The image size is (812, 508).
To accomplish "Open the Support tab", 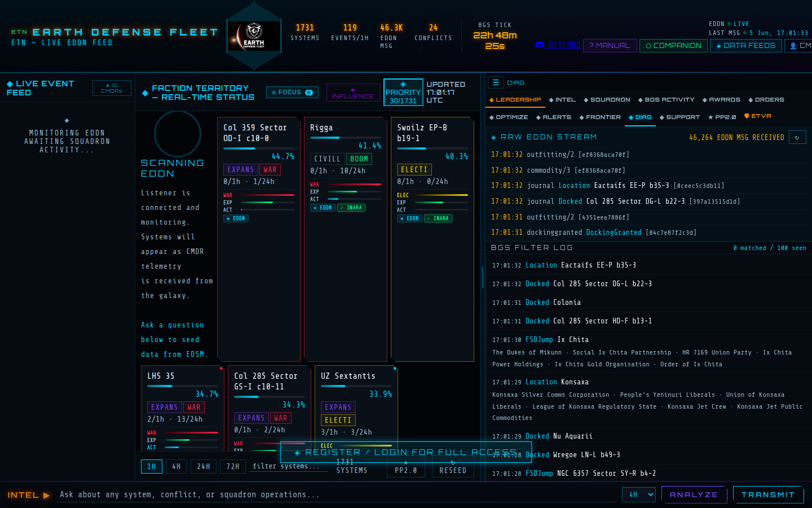I will click(679, 117).
